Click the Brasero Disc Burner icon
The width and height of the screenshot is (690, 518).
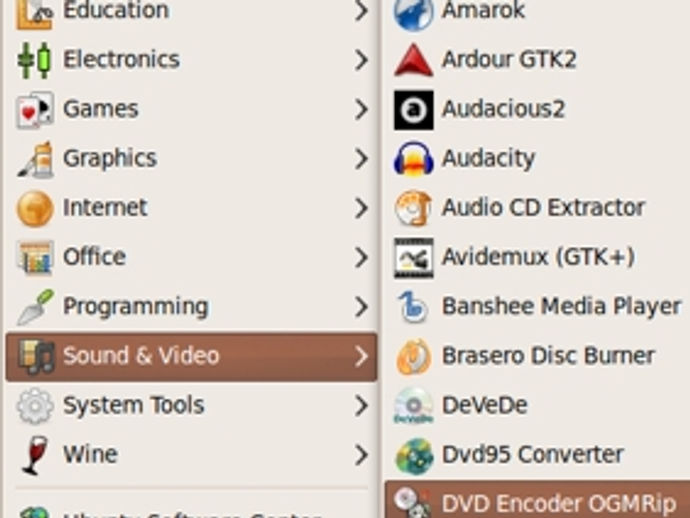pyautogui.click(x=413, y=356)
